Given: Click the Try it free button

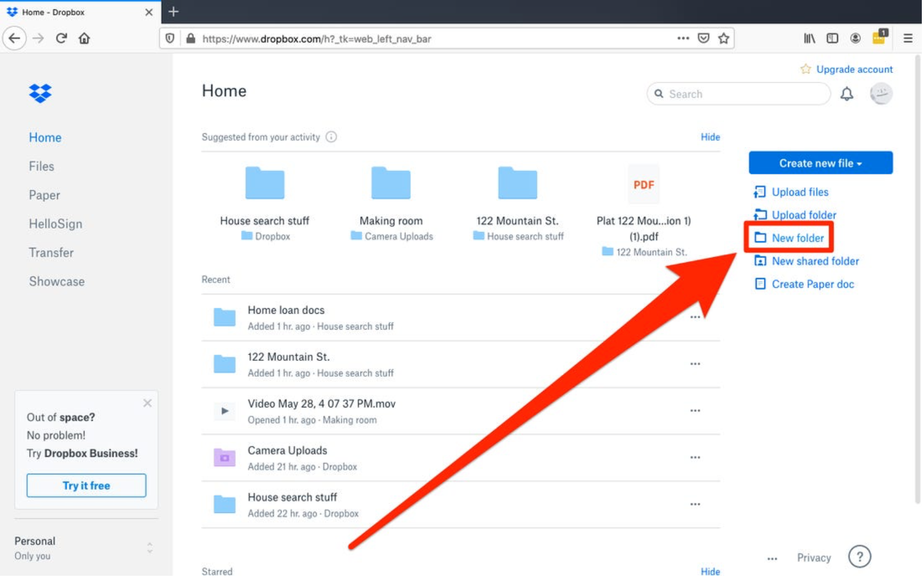Looking at the screenshot, I should coord(87,486).
